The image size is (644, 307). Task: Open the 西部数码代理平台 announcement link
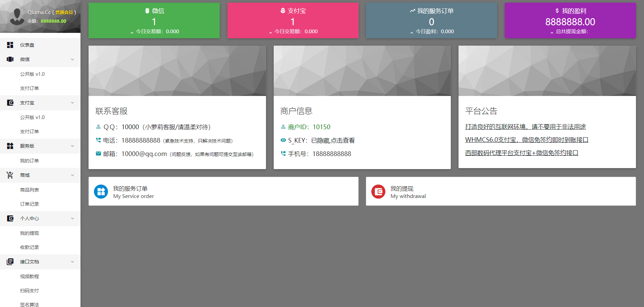tap(522, 153)
